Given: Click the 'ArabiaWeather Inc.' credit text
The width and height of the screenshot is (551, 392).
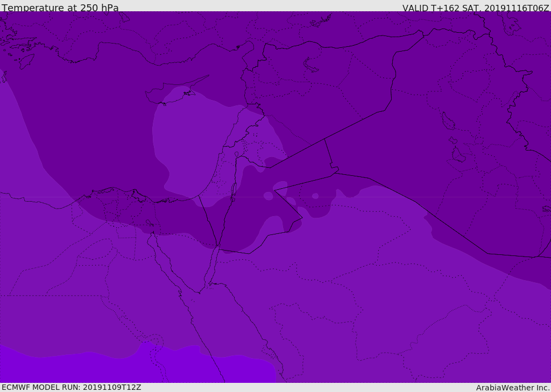Looking at the screenshot, I should [x=513, y=388].
